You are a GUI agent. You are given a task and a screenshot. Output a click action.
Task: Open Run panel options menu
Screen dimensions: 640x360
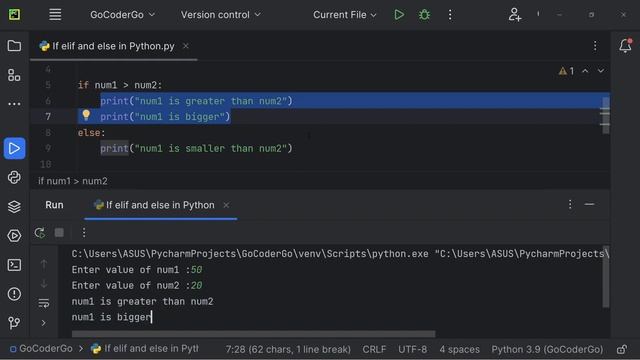pyautogui.click(x=570, y=204)
